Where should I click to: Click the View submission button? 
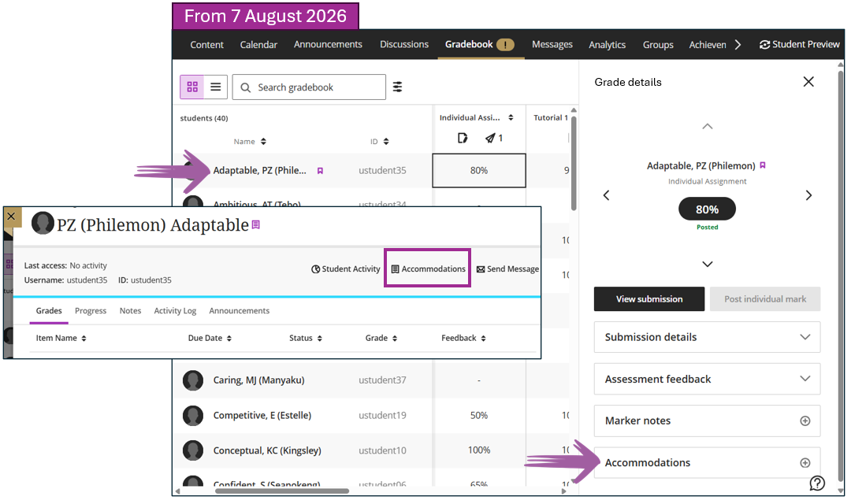(649, 299)
